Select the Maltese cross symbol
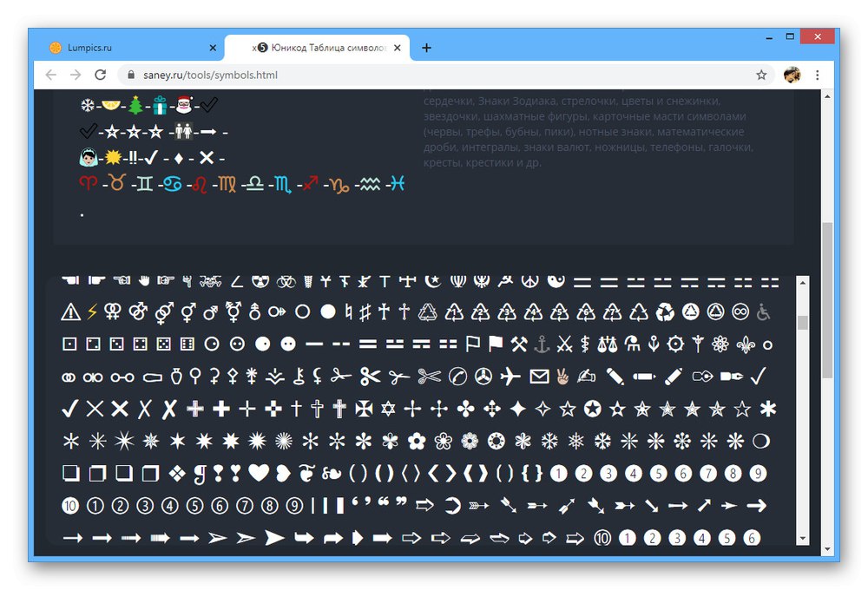The image size is (868, 590). tap(364, 409)
